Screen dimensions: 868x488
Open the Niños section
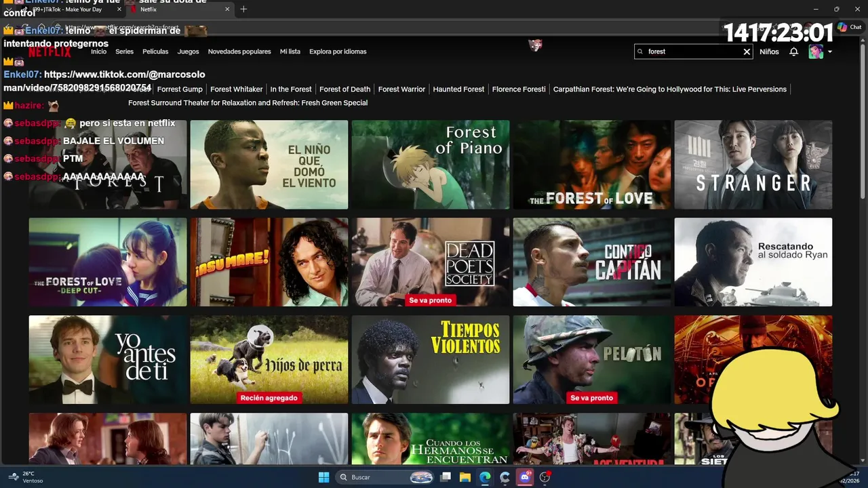769,52
